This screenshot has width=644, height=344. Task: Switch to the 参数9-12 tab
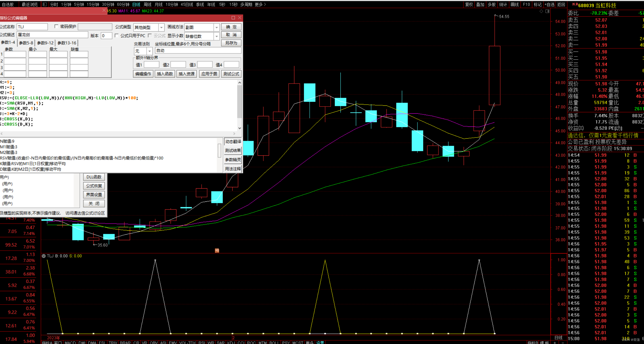[45, 43]
